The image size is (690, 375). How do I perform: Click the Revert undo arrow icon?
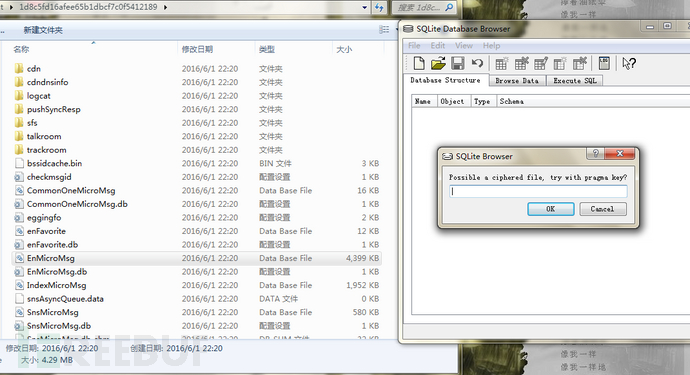pos(477,63)
